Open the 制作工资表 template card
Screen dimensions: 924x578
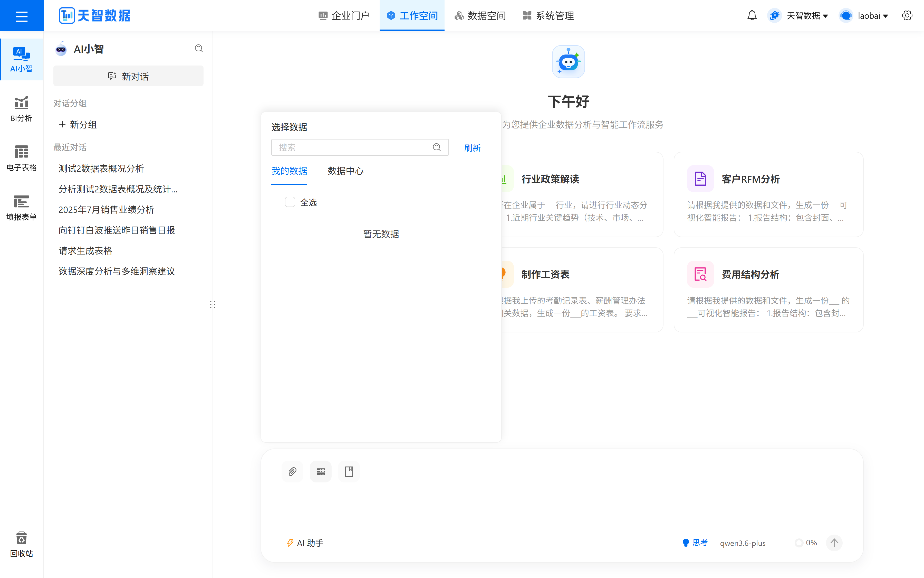pyautogui.click(x=582, y=290)
